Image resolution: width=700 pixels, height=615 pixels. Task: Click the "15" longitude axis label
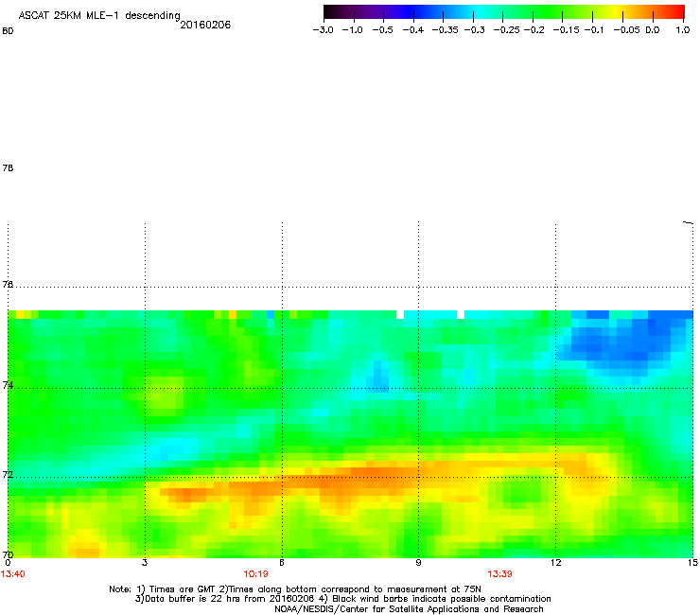point(692,563)
